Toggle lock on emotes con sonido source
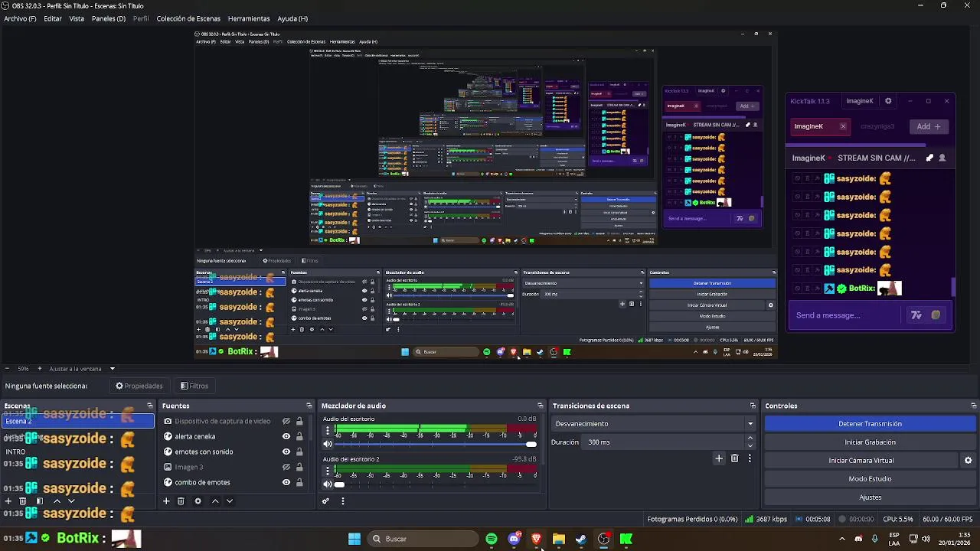The width and height of the screenshot is (980, 551). [x=299, y=452]
